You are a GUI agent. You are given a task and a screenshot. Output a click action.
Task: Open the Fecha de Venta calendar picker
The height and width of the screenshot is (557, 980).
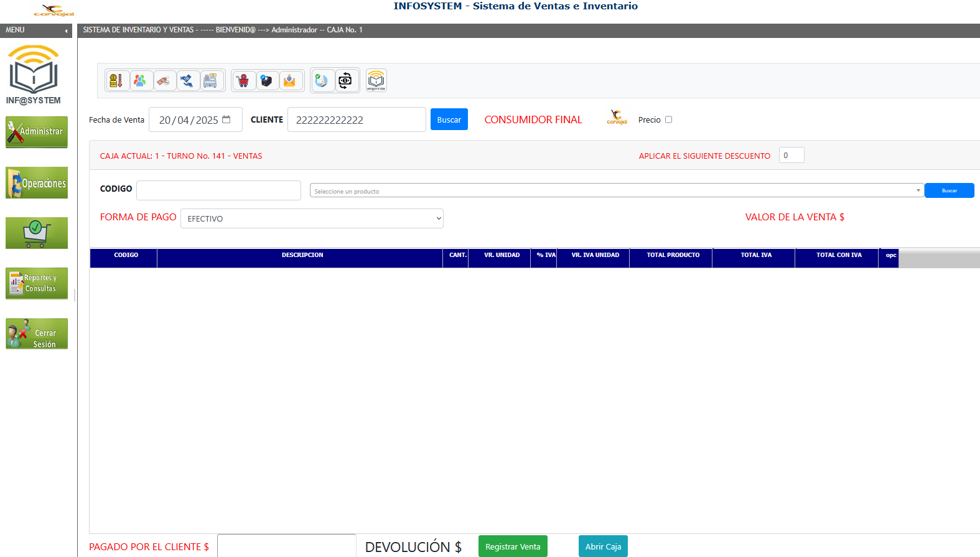point(226,119)
